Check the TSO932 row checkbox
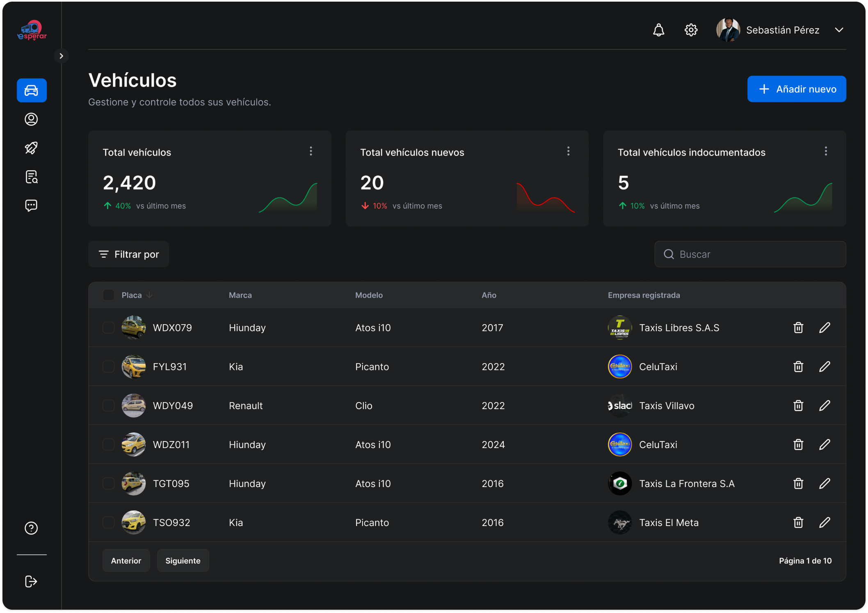The width and height of the screenshot is (868, 613). [108, 522]
